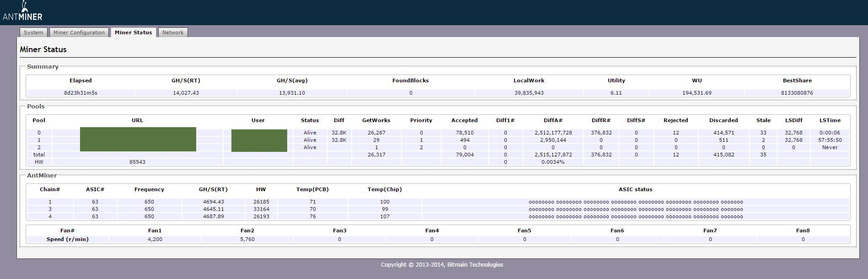The height and width of the screenshot is (279, 868).
Task: Click the GH/S(RT) value 14,027.43
Action: 186,93
